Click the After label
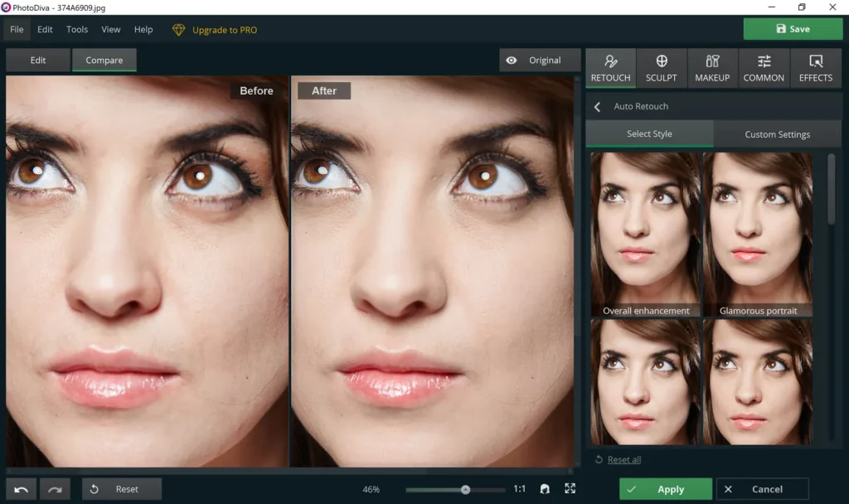 [324, 91]
